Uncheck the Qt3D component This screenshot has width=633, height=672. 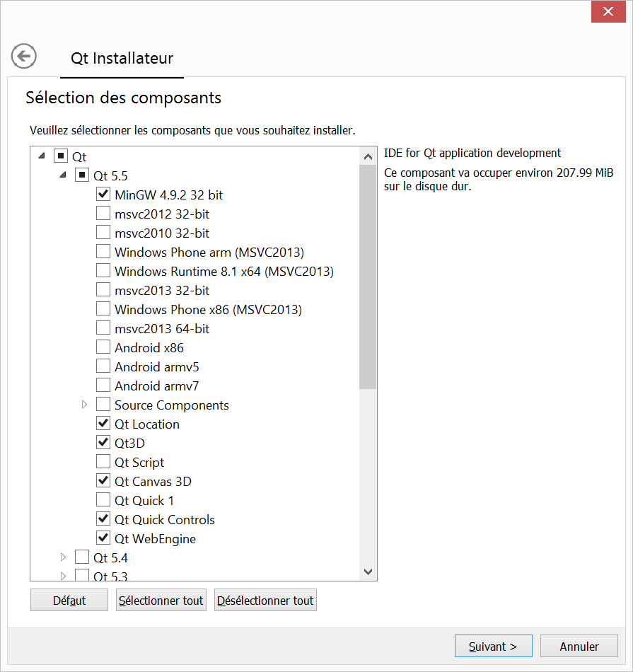103,442
